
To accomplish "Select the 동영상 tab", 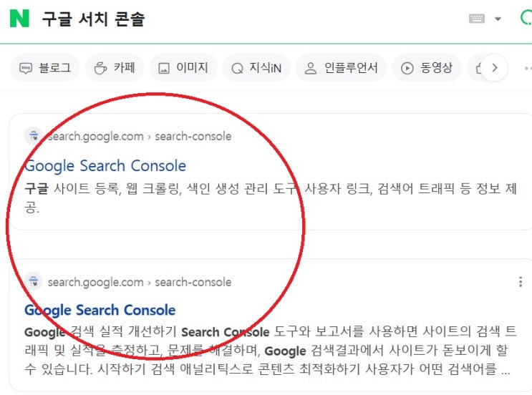I will (x=427, y=68).
